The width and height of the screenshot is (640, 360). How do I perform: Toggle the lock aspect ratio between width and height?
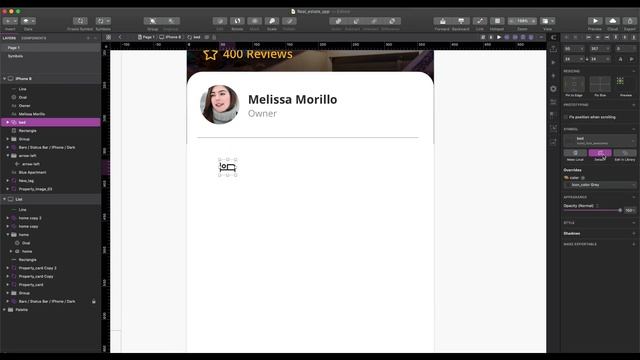pyautogui.click(x=587, y=59)
